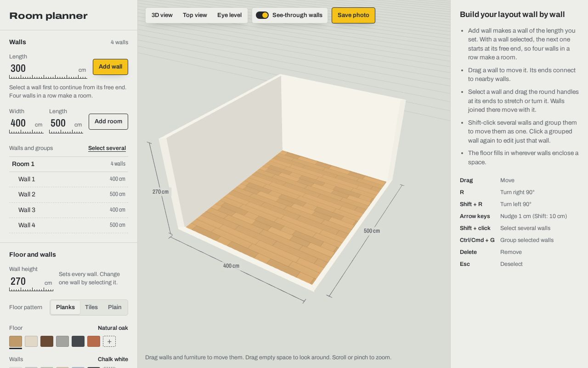
Task: Click the 'Walls and groups' list heading
Action: click(x=31, y=148)
